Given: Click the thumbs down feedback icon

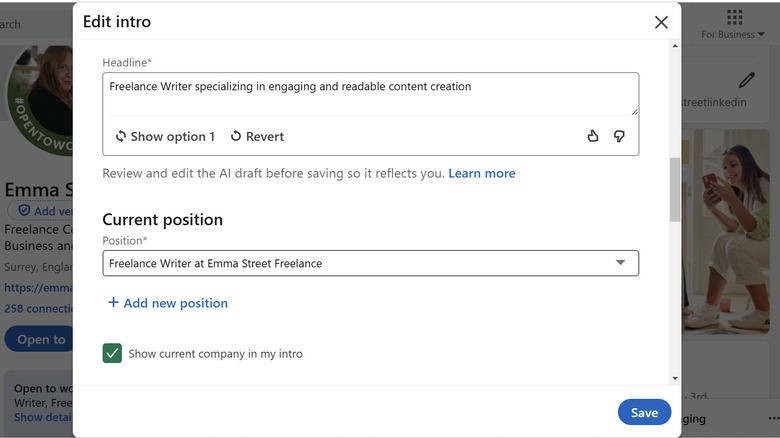Looking at the screenshot, I should click(x=619, y=136).
